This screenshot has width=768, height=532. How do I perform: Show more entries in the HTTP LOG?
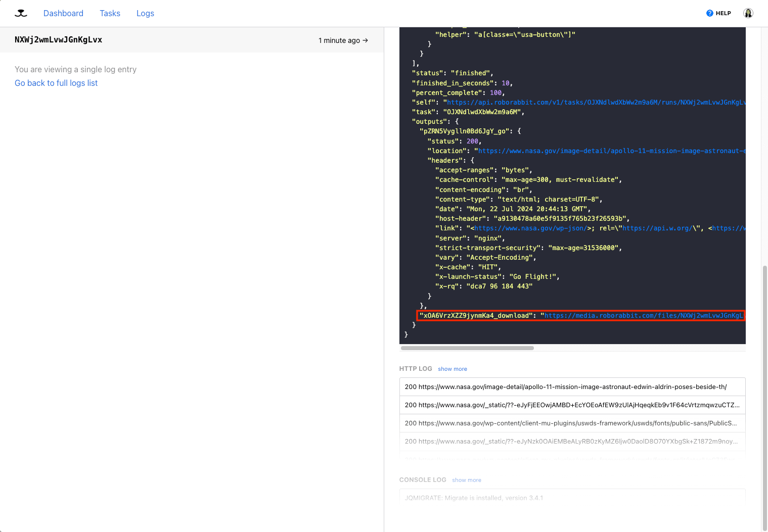pyautogui.click(x=452, y=369)
